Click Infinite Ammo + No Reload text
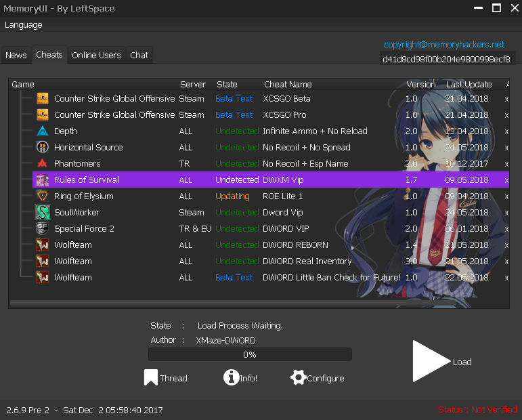 315,131
